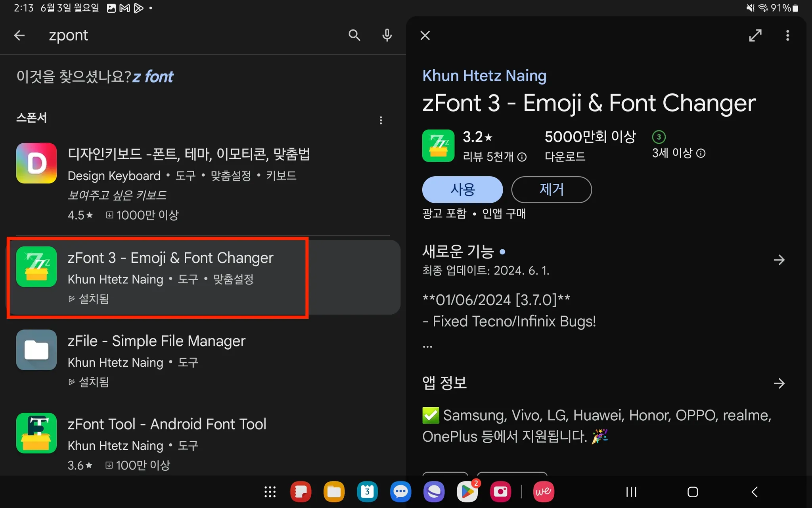Open the app drawer grid icon
Viewport: 812px width, 508px height.
tap(270, 492)
